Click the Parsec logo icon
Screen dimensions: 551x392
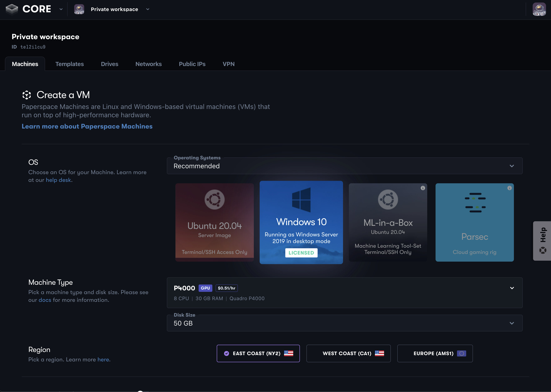tap(475, 202)
